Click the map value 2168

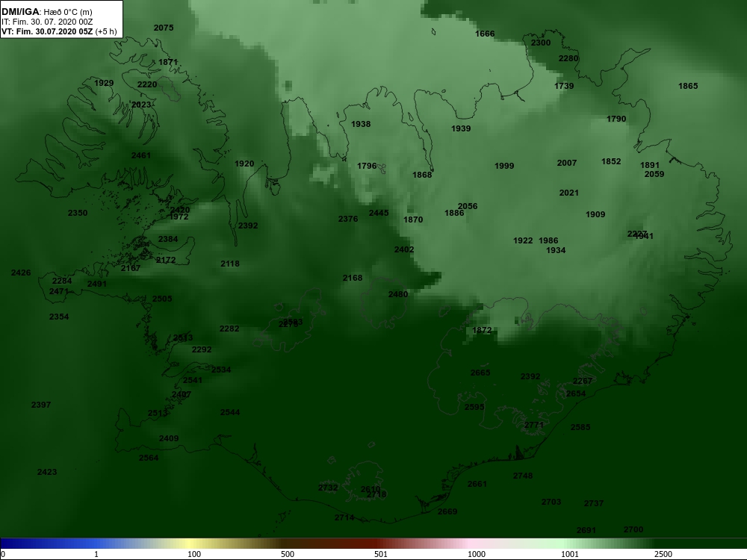[353, 278]
